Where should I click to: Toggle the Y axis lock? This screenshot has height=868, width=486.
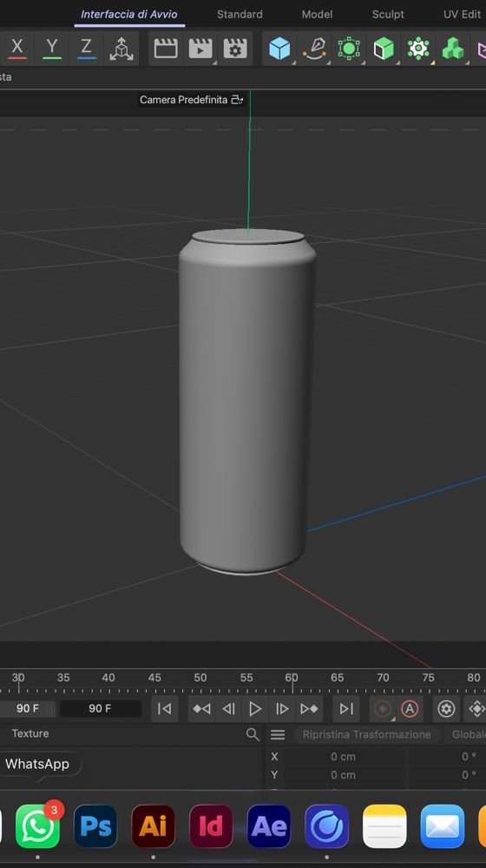pyautogui.click(x=52, y=48)
